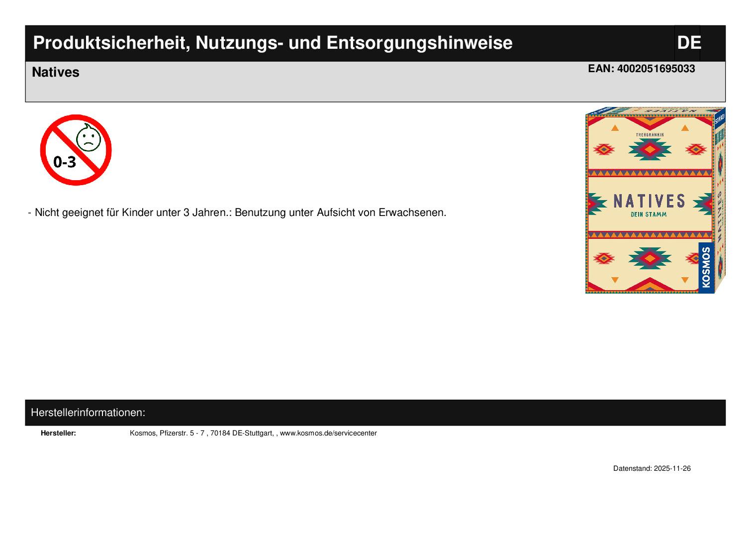Click the Natives product name label
Screen dimensions: 756x535
[56, 73]
